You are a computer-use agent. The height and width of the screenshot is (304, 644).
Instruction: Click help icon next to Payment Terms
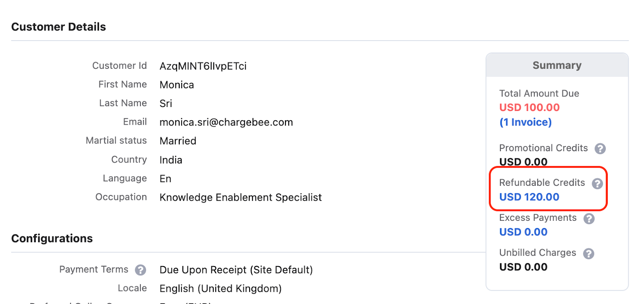(x=140, y=270)
